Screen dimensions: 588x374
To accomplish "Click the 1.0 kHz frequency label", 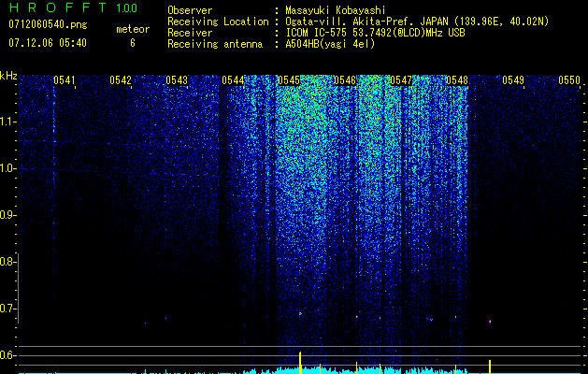I will pos(7,168).
